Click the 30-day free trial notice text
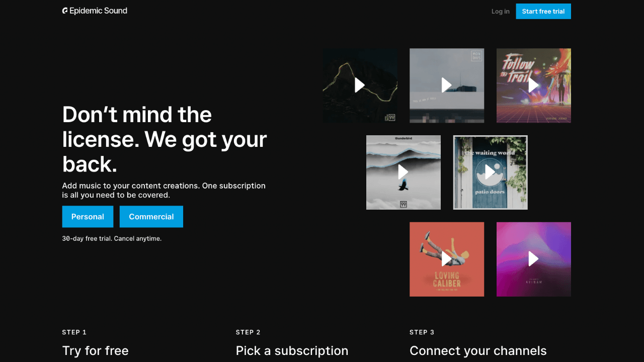Viewport: 644px width, 362px height. 112,239
